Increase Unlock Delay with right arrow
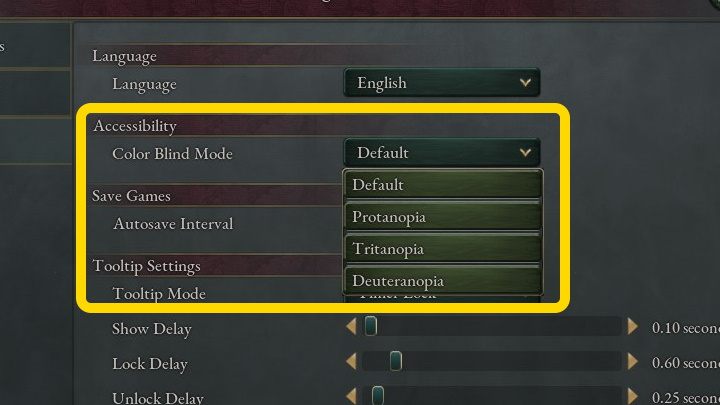This screenshot has height=405, width=720. coord(632,397)
